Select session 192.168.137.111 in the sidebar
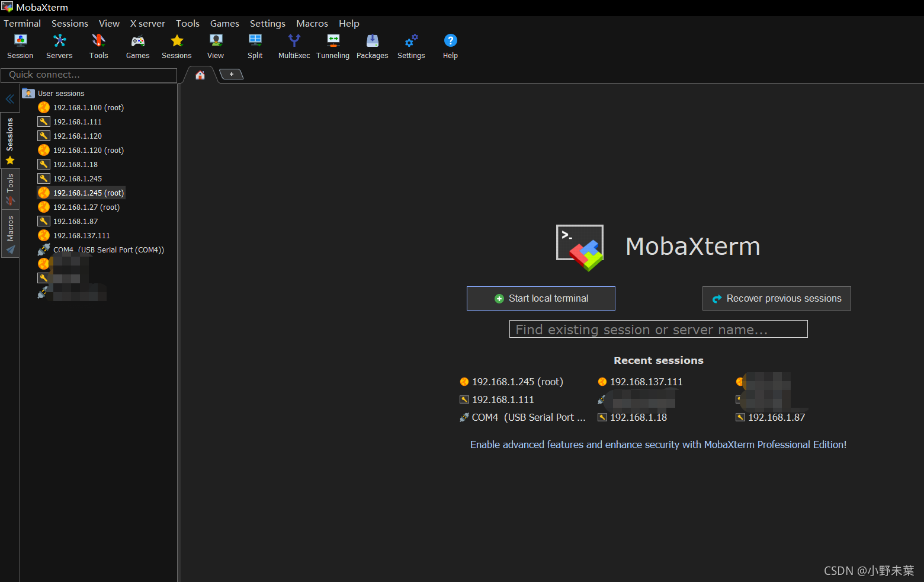The width and height of the screenshot is (924, 582). pos(74,235)
